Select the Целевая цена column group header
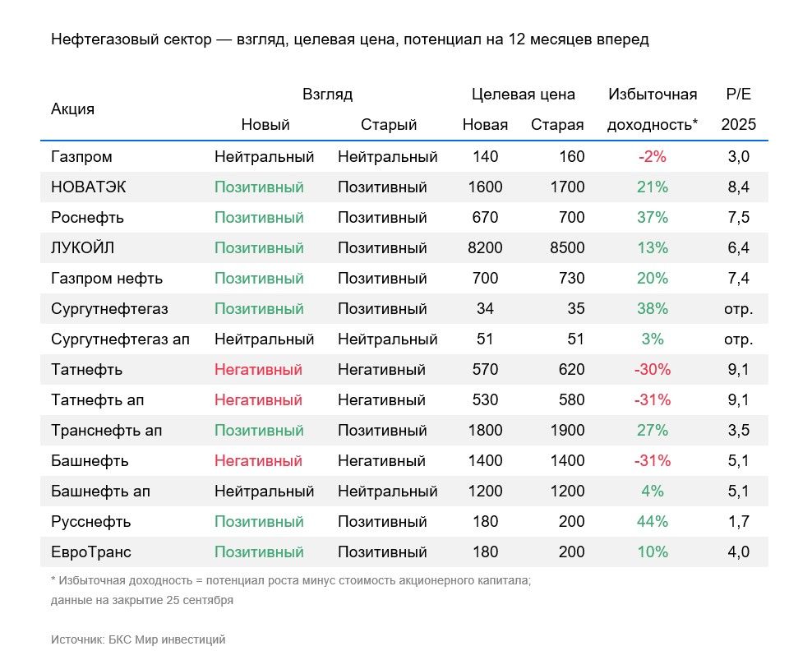812x660 pixels. (524, 95)
